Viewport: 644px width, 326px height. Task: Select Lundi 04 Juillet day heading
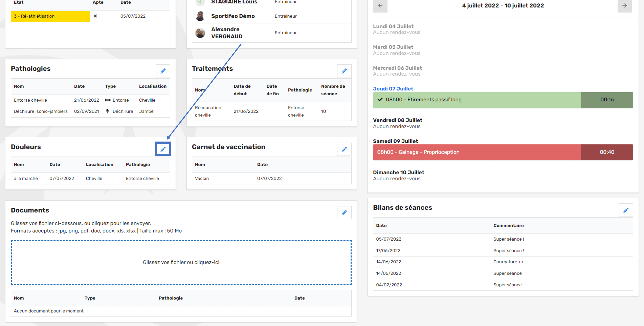393,26
